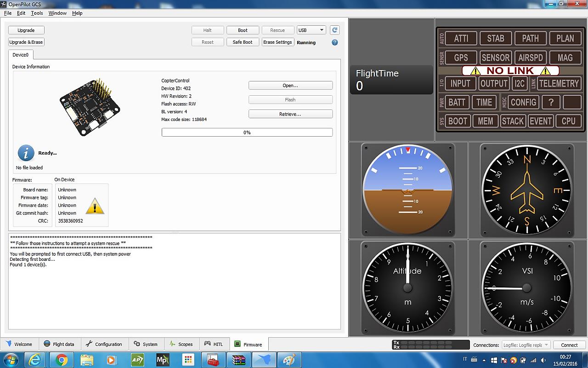Click the blue info Ready icon
The height and width of the screenshot is (368, 588).
pyautogui.click(x=26, y=153)
